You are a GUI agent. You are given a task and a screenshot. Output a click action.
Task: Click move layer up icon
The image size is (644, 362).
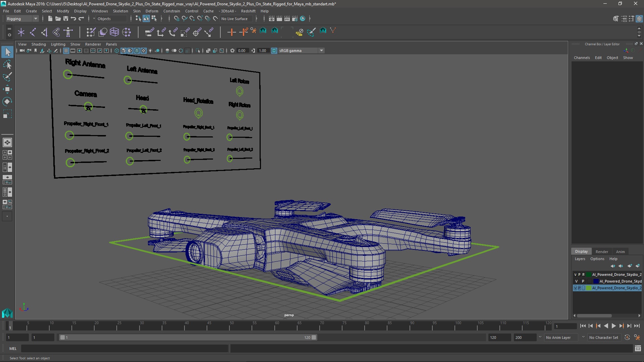click(x=613, y=266)
